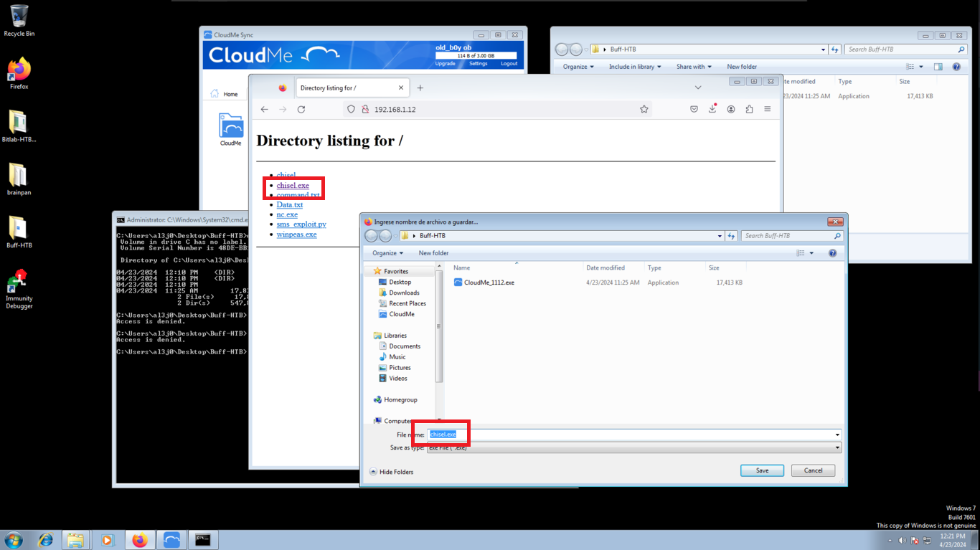Image resolution: width=980 pixels, height=550 pixels.
Task: Click New folder in Explorer window
Action: [x=742, y=67]
